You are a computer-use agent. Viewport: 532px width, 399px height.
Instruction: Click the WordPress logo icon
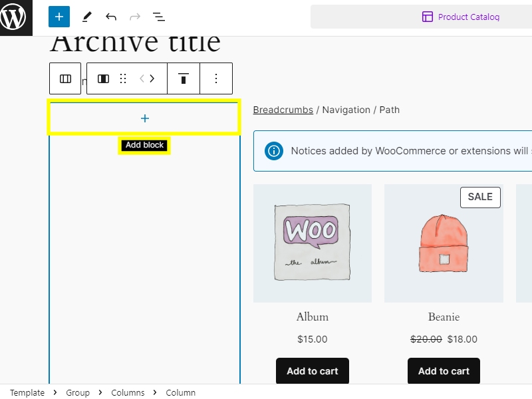tap(16, 17)
